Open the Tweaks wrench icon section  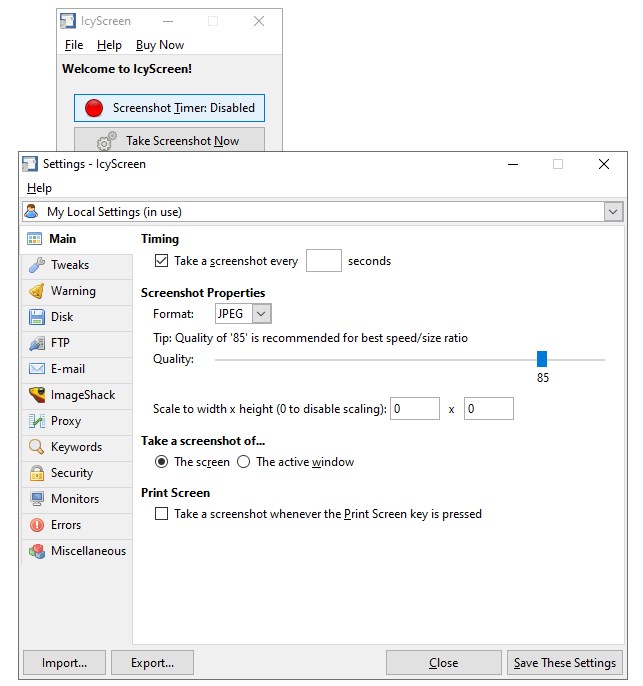point(36,265)
